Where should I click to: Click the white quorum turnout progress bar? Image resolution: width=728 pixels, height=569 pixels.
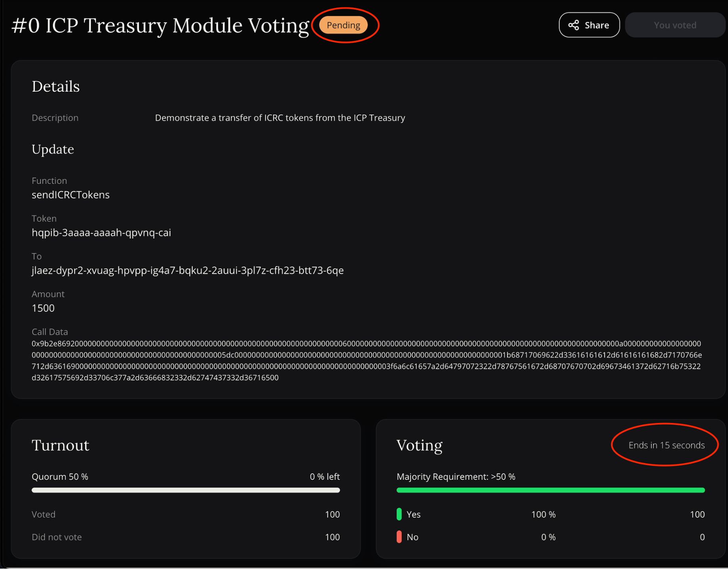pyautogui.click(x=186, y=490)
